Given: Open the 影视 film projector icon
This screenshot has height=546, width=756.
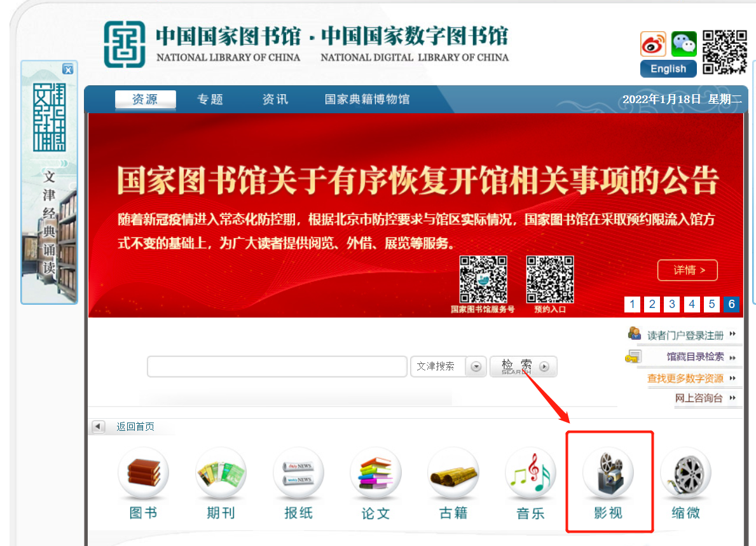Looking at the screenshot, I should pyautogui.click(x=608, y=473).
